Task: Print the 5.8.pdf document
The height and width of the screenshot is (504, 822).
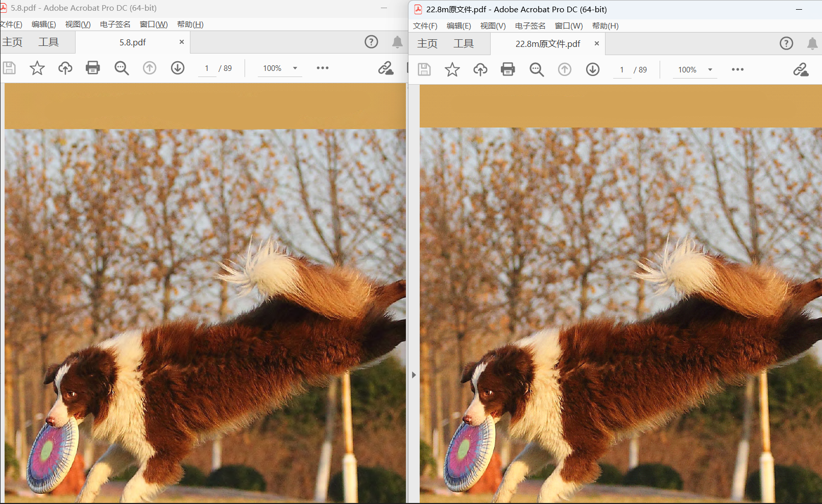Action: click(93, 68)
